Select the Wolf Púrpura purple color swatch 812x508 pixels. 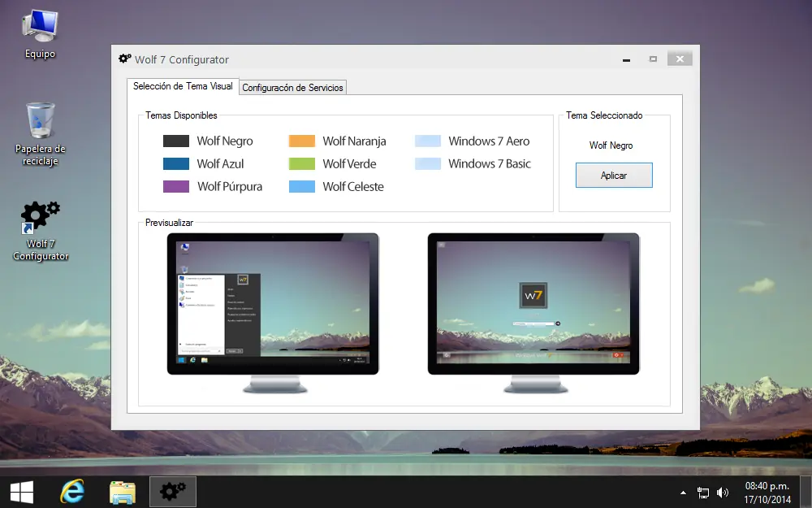pos(176,187)
